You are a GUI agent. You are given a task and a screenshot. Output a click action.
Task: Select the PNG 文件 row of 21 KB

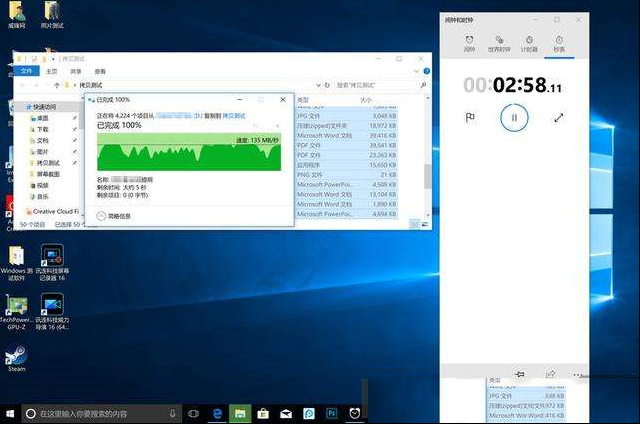point(347,175)
